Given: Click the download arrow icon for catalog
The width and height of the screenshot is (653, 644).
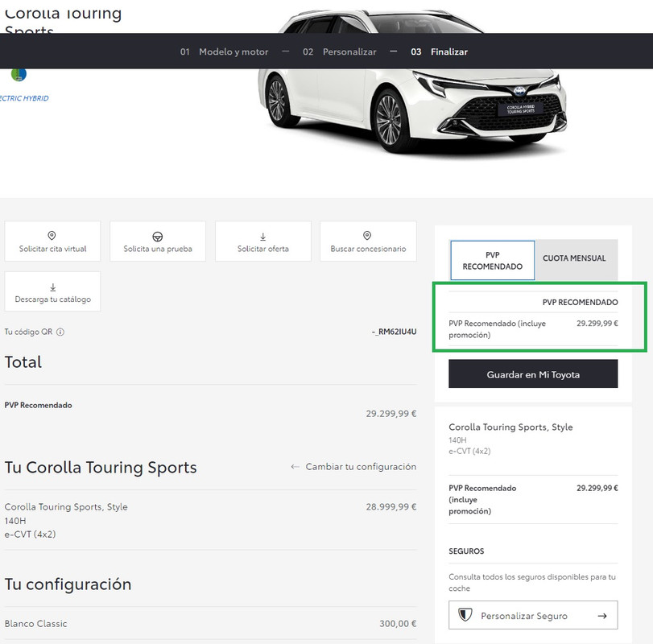Looking at the screenshot, I should (x=53, y=287).
